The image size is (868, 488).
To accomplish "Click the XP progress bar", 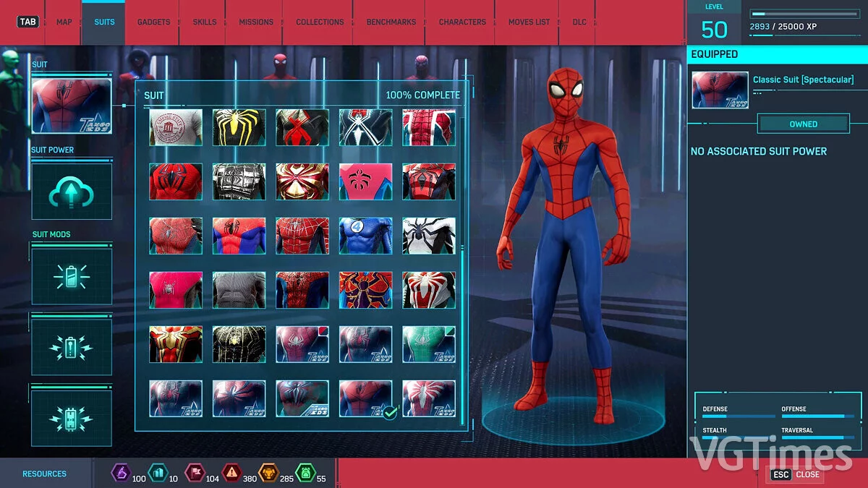I will (805, 12).
